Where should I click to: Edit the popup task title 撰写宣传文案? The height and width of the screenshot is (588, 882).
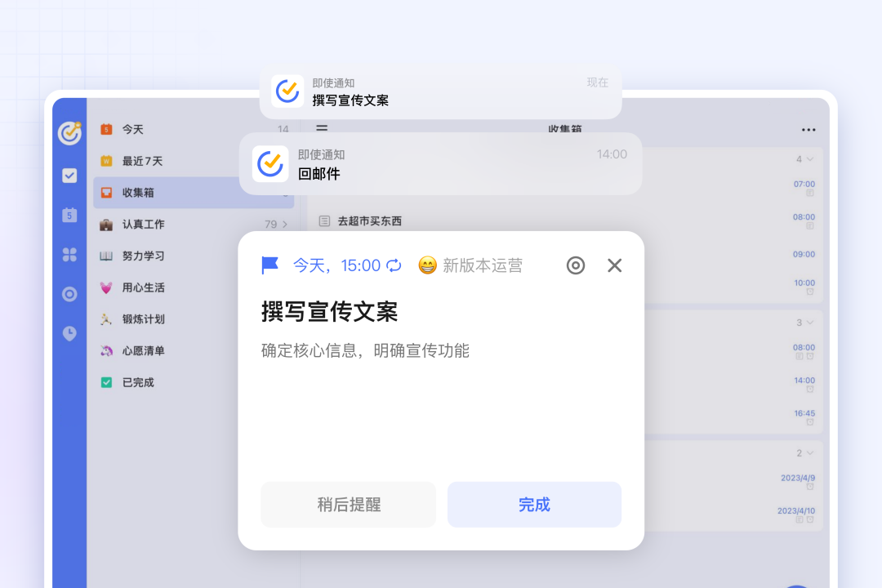click(x=330, y=312)
